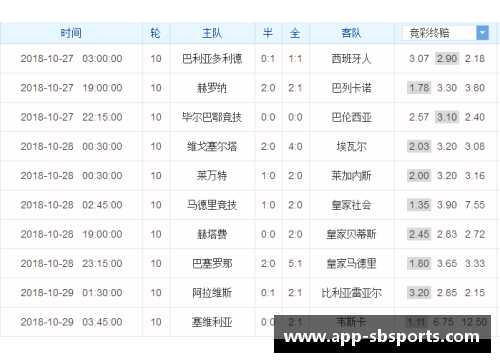
Task: Select the highlighted 2.03 home odds
Action: tap(419, 146)
